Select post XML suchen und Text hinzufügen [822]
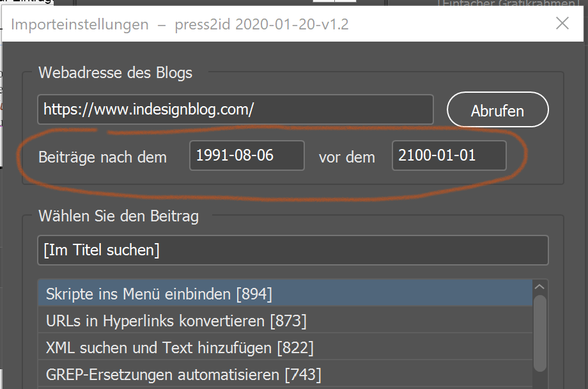588x389 pixels. click(285, 347)
